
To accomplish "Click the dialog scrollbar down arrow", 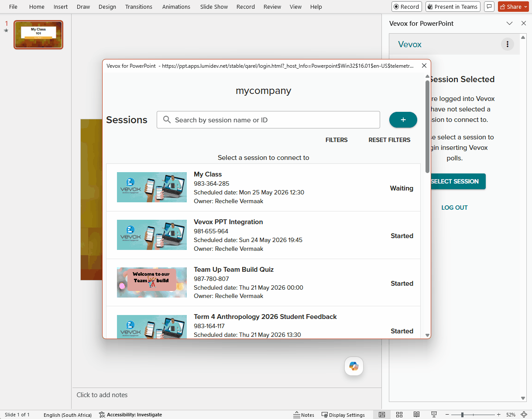I will [x=427, y=336].
